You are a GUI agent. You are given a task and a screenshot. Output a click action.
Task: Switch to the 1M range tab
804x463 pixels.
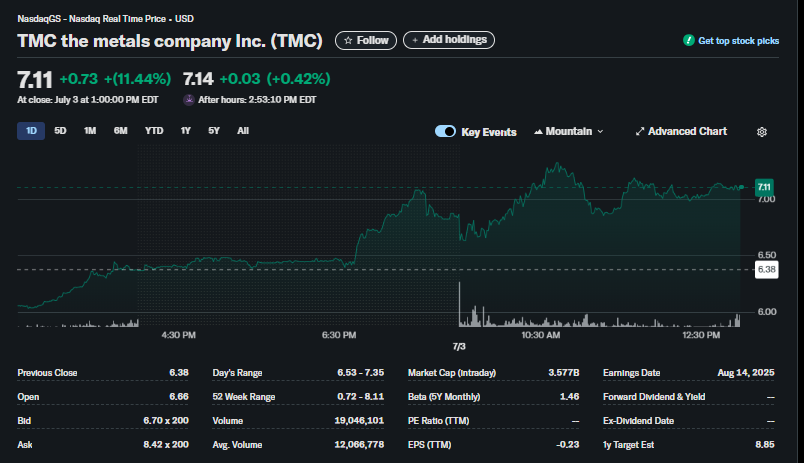(x=90, y=131)
